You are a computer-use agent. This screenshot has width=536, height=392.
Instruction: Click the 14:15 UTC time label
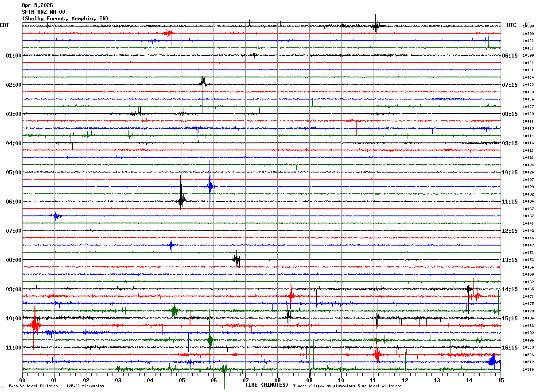point(510,289)
